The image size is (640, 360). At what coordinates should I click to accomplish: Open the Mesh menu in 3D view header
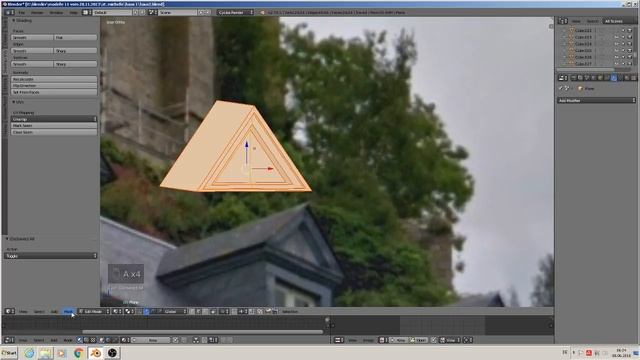(x=68, y=312)
